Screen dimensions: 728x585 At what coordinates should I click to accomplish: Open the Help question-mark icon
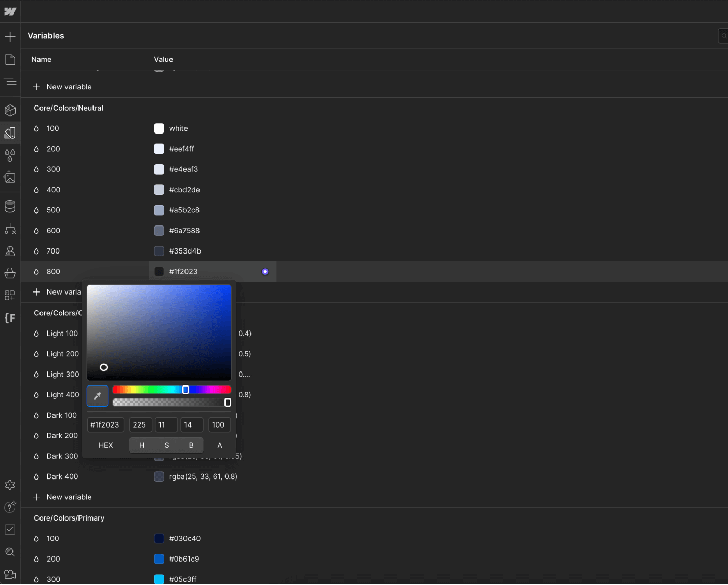coord(10,507)
